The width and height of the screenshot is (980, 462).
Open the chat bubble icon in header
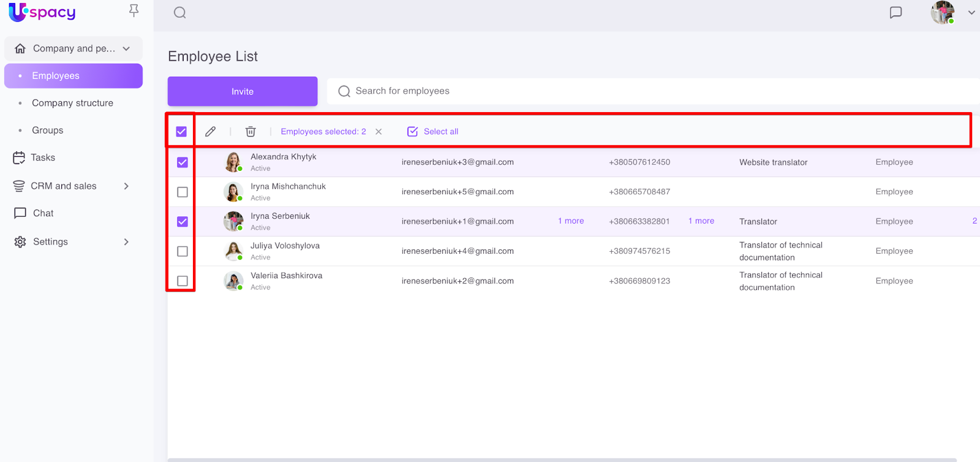coord(895,13)
